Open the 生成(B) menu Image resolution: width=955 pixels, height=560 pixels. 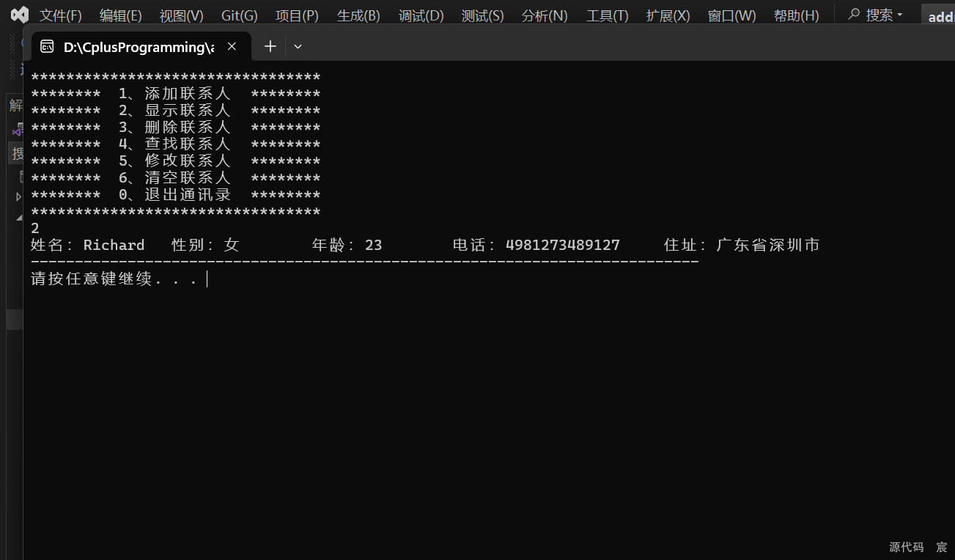pyautogui.click(x=358, y=15)
